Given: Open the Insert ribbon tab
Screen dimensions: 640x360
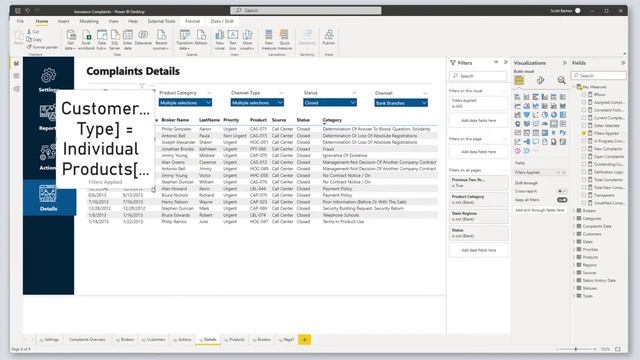Looking at the screenshot, I should point(63,21).
